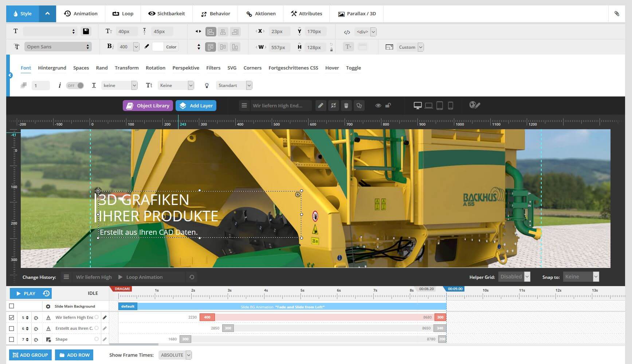Uncheck the Wir liefern High End layer checkbox
Image resolution: width=632 pixels, height=364 pixels.
pyautogui.click(x=12, y=317)
